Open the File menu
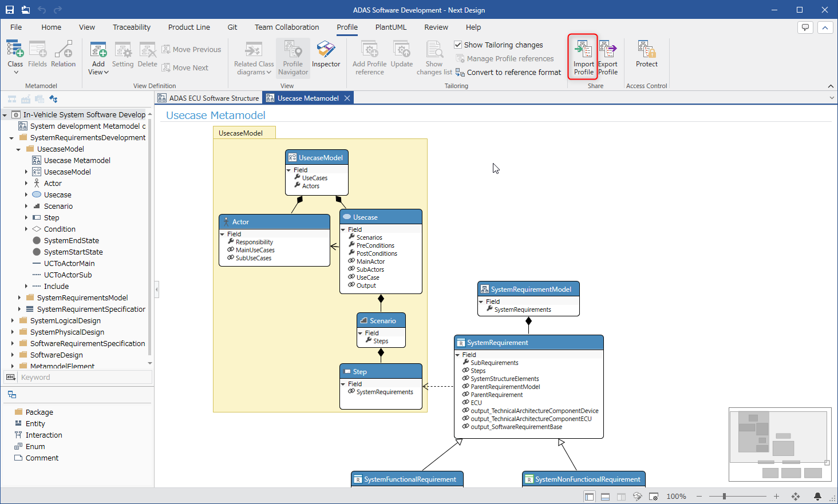Screen dimensions: 838x504 (x=16, y=27)
